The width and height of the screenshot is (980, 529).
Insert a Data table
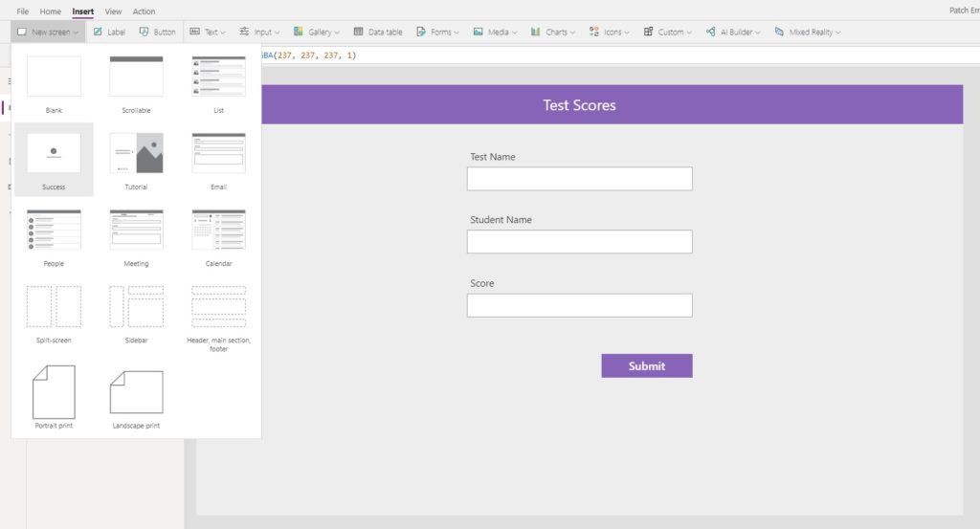[378, 32]
